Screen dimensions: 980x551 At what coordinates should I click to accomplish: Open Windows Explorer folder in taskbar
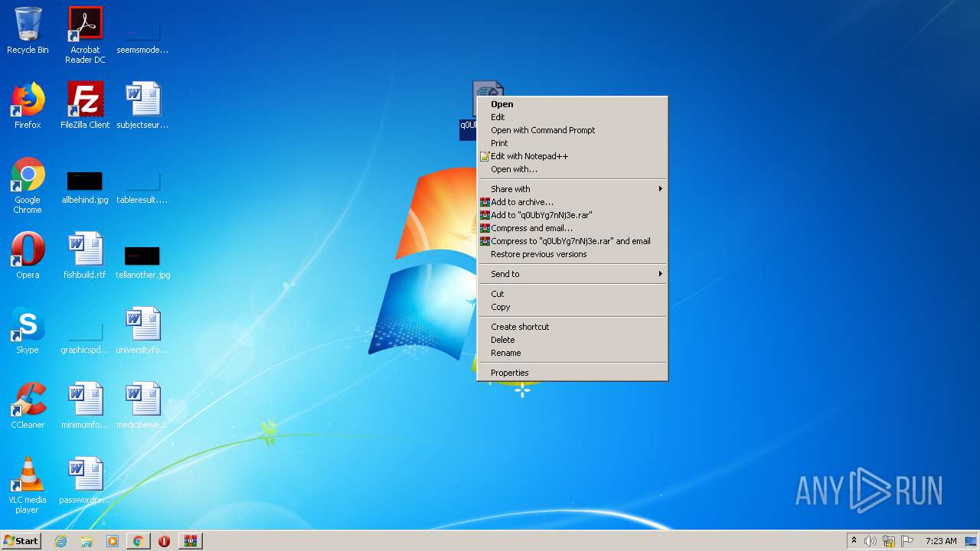point(87,541)
